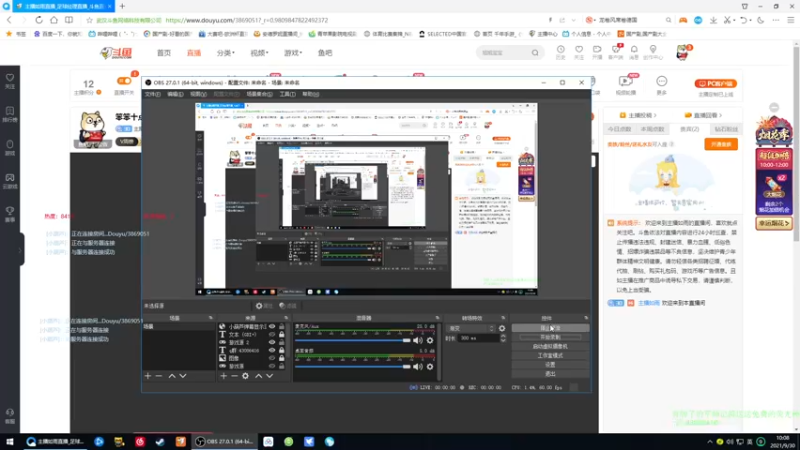Open transition properties gear icon
The image size is (800, 450).
tap(502, 329)
